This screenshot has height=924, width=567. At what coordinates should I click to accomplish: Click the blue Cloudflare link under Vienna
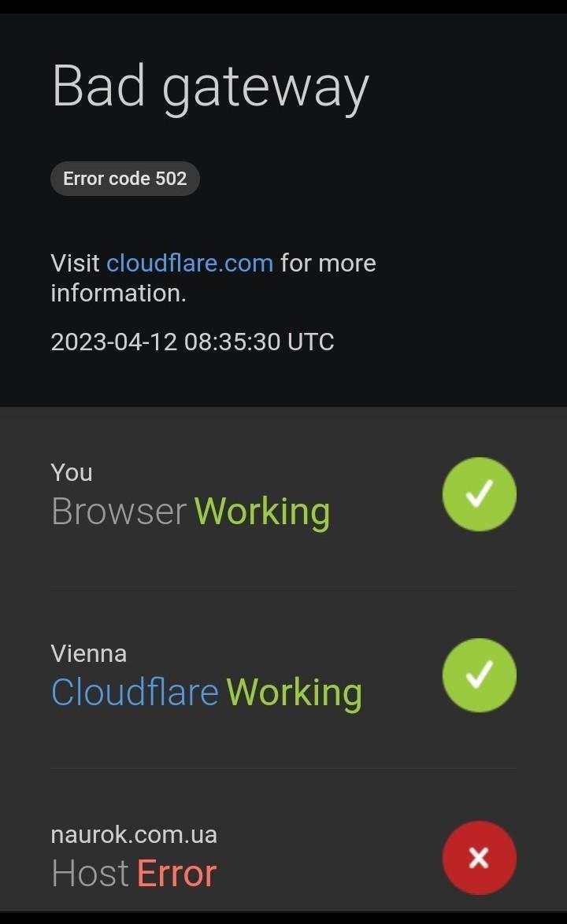135,693
